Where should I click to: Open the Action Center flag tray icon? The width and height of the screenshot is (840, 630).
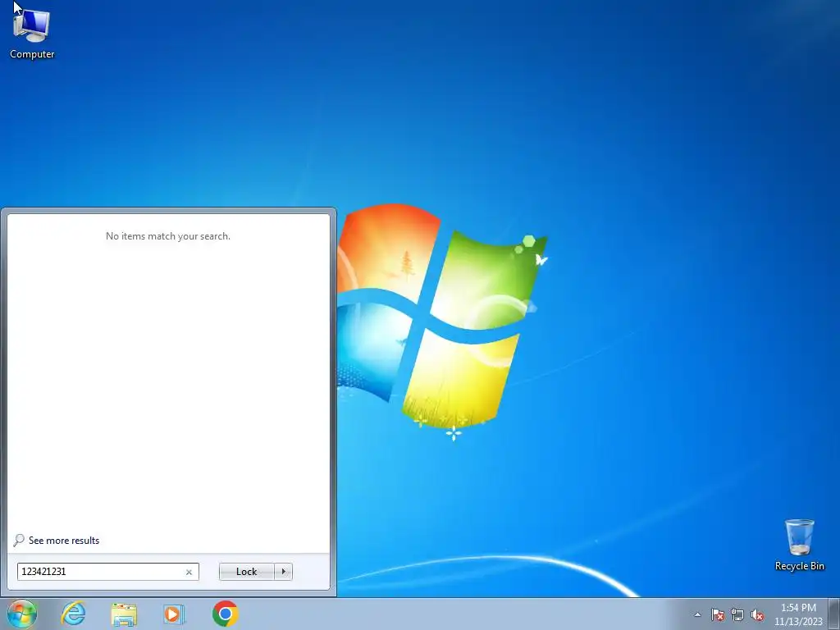(x=717, y=614)
